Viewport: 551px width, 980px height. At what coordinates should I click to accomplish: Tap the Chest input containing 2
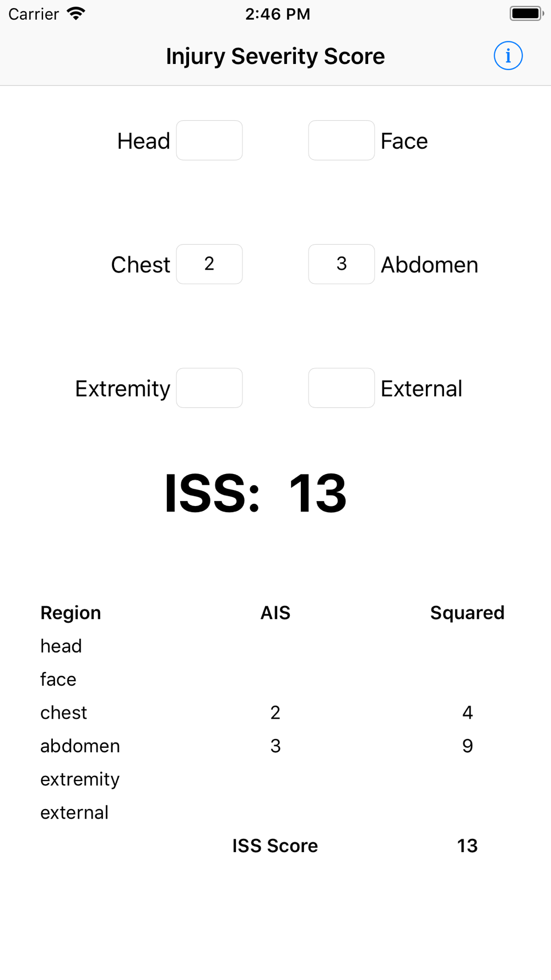(x=209, y=264)
